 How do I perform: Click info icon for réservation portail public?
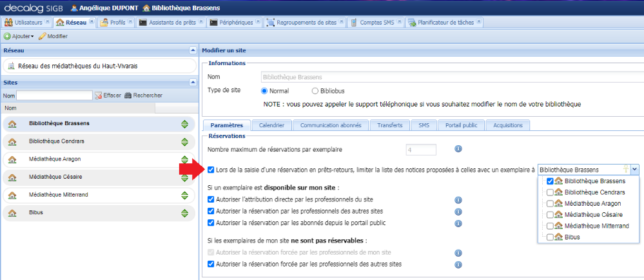[x=458, y=223]
